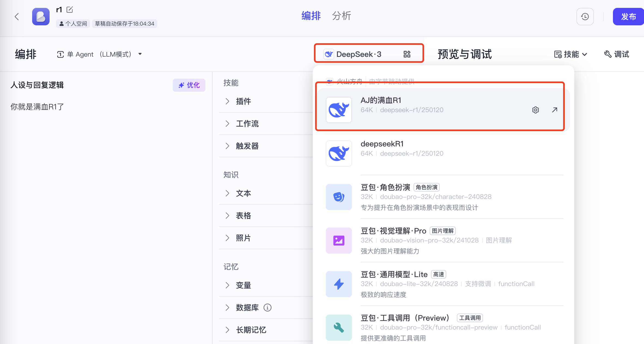Viewport: 644px width, 344px height.
Task: Click the arrow icon on AJ的满血R1
Action: point(554,110)
